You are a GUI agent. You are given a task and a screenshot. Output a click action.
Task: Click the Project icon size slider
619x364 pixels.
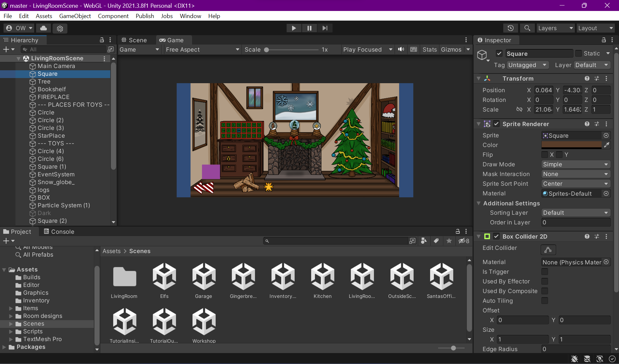451,348
